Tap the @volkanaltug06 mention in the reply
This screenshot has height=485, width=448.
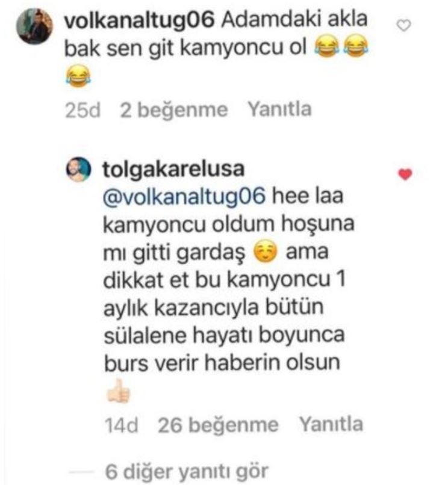pyautogui.click(x=184, y=196)
